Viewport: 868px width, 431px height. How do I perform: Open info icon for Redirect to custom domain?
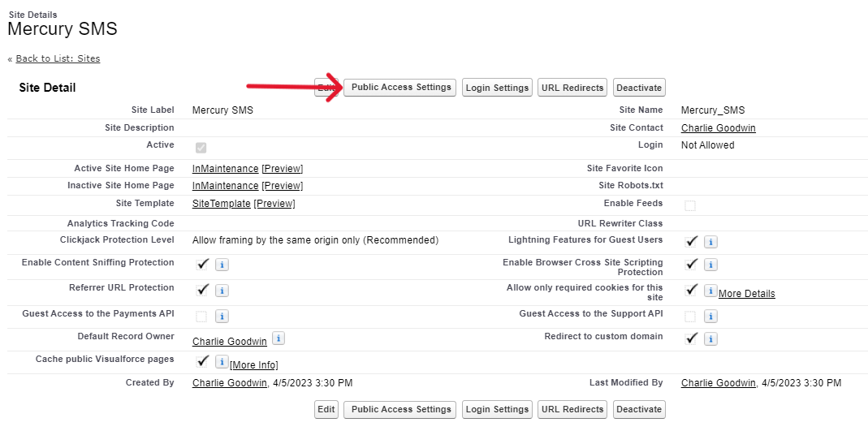click(x=710, y=338)
